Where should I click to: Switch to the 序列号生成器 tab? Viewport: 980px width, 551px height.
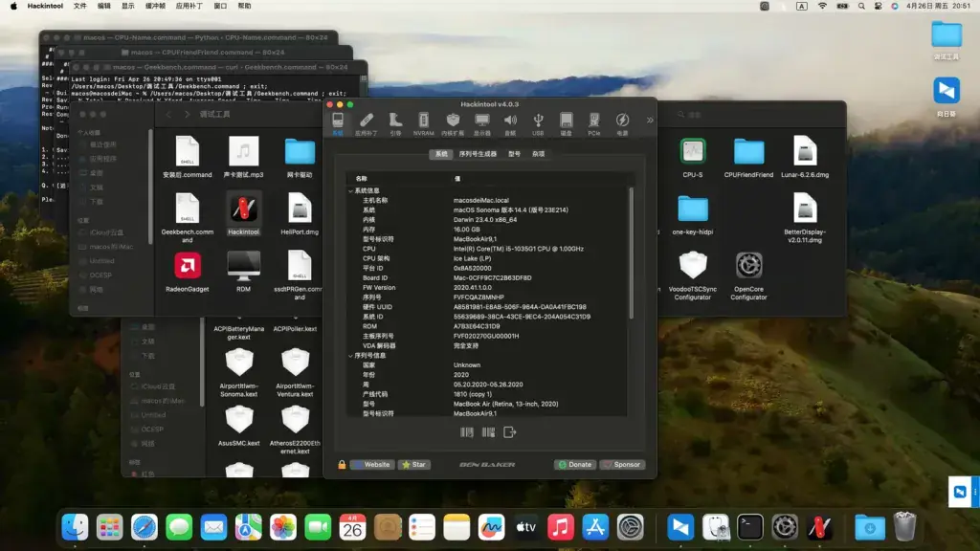(478, 154)
